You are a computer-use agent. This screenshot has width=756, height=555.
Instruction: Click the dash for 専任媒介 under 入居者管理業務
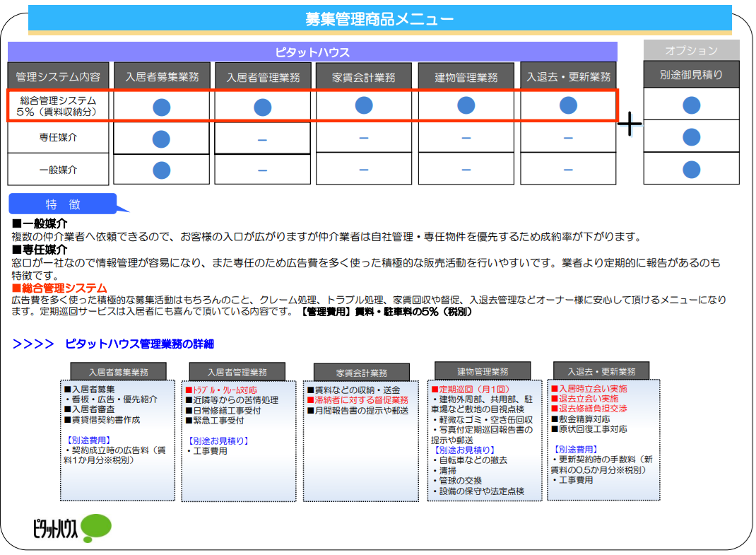[262, 140]
